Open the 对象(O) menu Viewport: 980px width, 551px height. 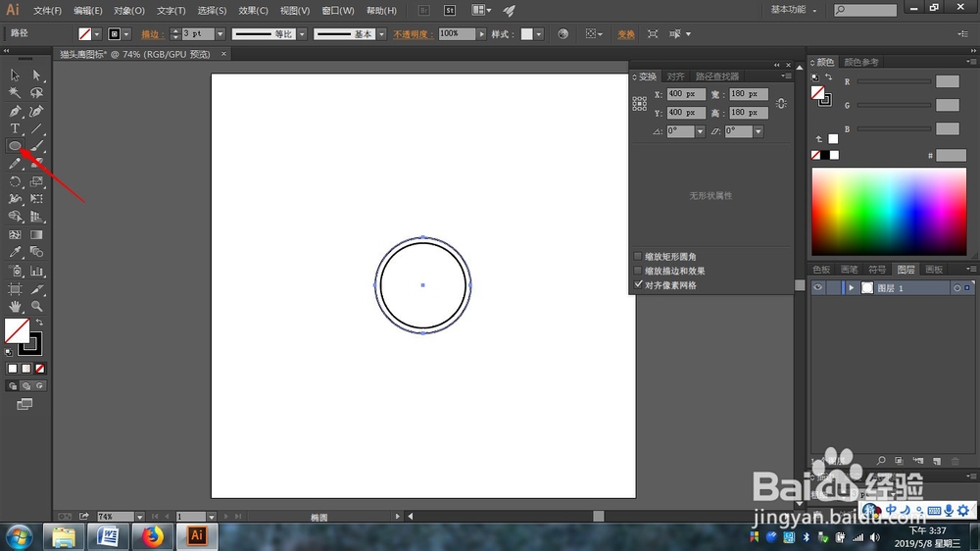[129, 11]
